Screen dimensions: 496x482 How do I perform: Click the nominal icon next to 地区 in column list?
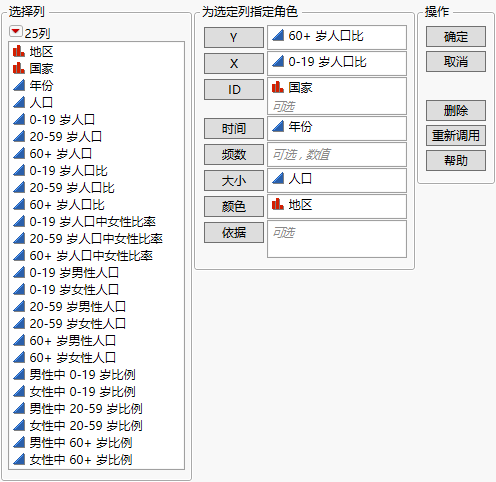[19, 52]
